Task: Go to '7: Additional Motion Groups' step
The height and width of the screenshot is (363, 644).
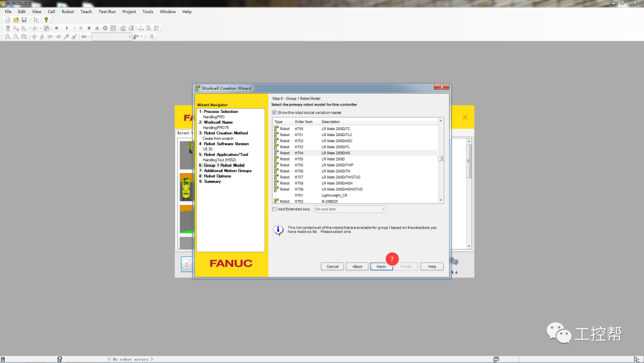Action: (225, 171)
